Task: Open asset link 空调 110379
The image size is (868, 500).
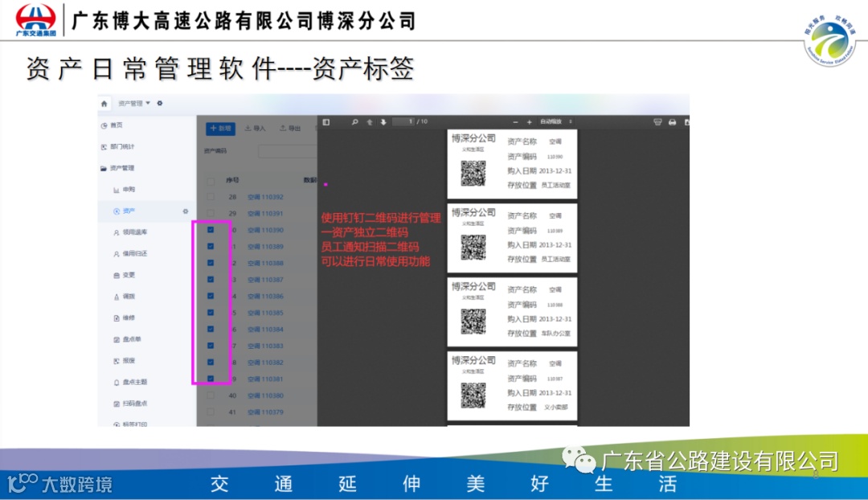Action: coord(265,412)
